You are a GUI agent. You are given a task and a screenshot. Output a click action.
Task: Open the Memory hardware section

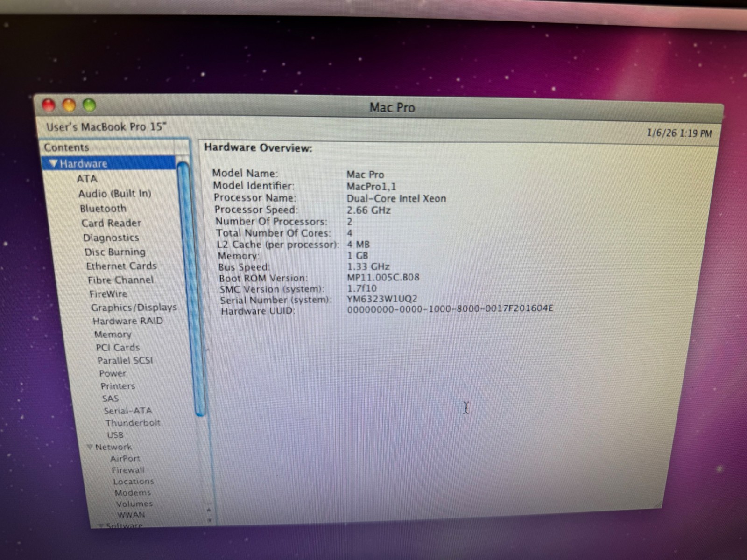(113, 335)
